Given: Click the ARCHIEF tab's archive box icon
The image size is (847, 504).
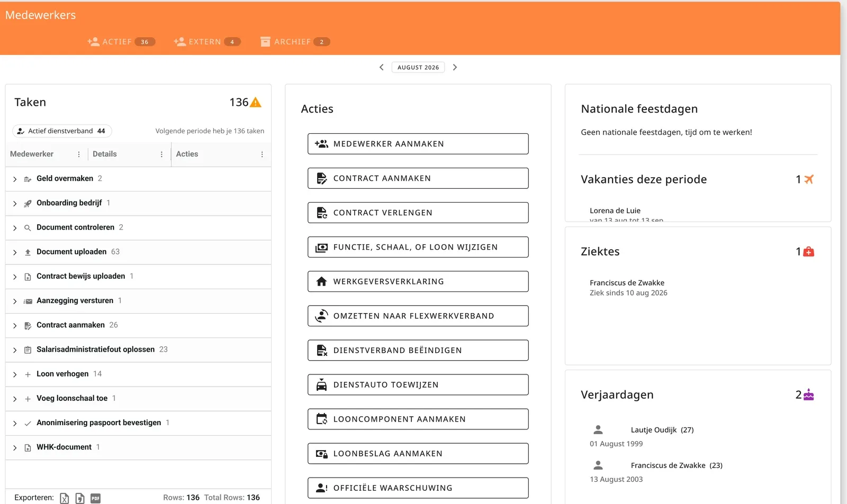Looking at the screenshot, I should click(x=265, y=42).
